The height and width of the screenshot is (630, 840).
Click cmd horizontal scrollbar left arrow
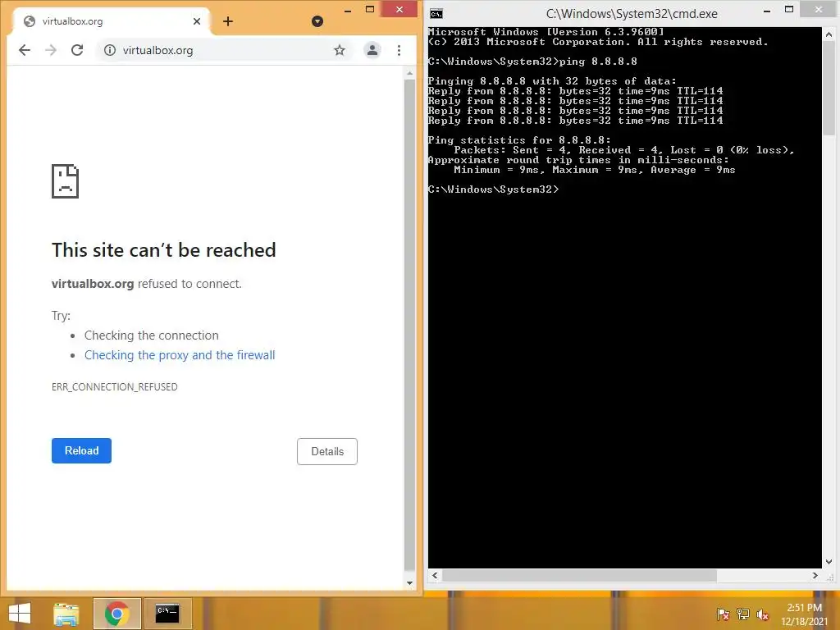pyautogui.click(x=435, y=575)
